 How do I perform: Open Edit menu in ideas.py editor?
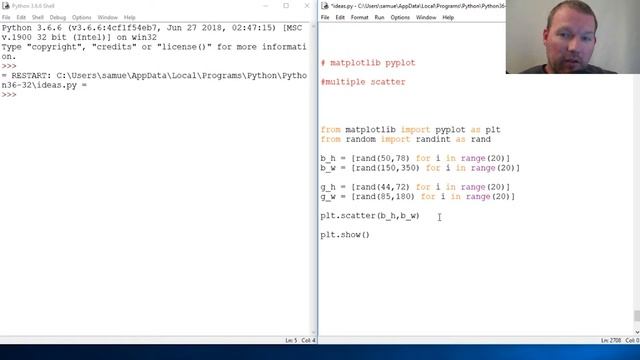pos(340,18)
